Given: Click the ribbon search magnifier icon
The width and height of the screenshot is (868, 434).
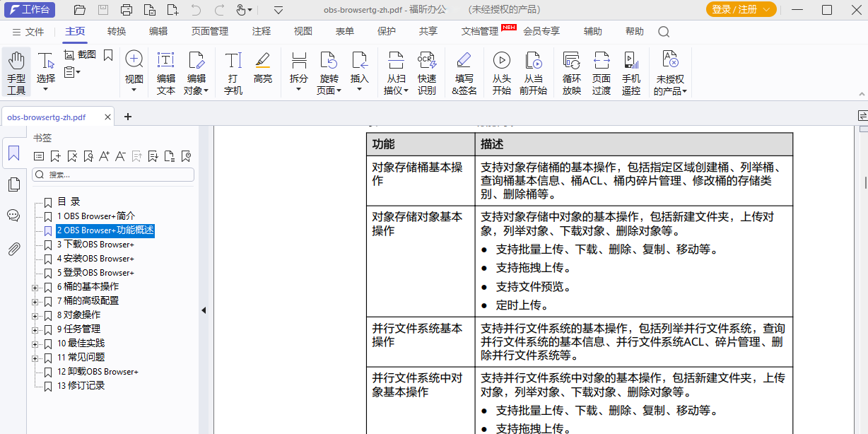Looking at the screenshot, I should coord(664,32).
